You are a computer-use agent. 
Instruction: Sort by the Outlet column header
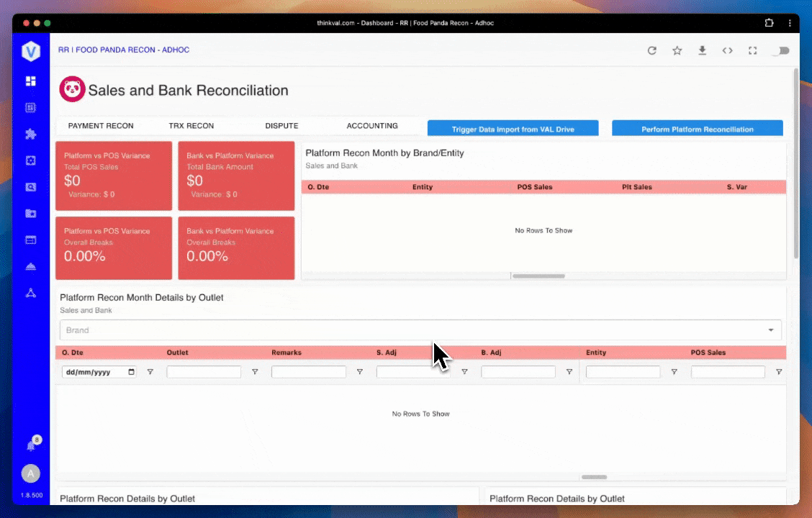pos(178,353)
